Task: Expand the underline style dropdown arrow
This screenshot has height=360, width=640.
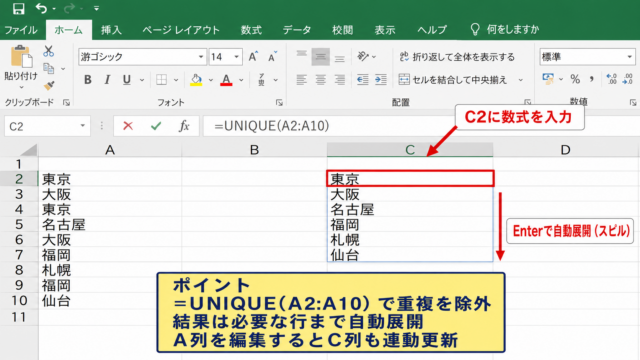Action: (142, 80)
